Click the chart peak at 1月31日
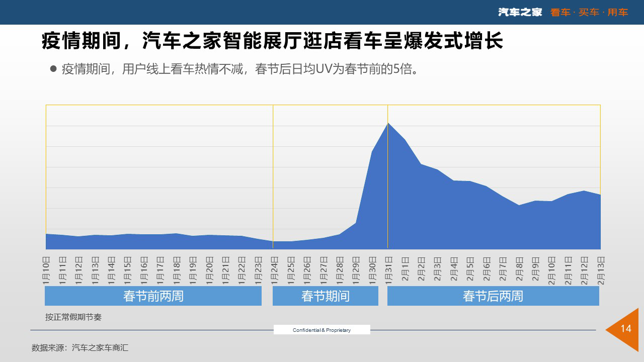This screenshot has height=362, width=644. (387, 123)
